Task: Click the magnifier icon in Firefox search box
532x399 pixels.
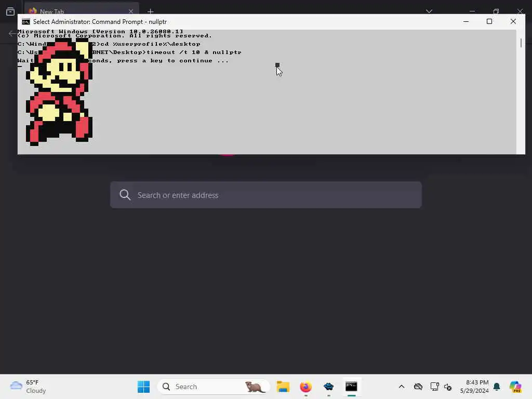Action: (x=125, y=195)
